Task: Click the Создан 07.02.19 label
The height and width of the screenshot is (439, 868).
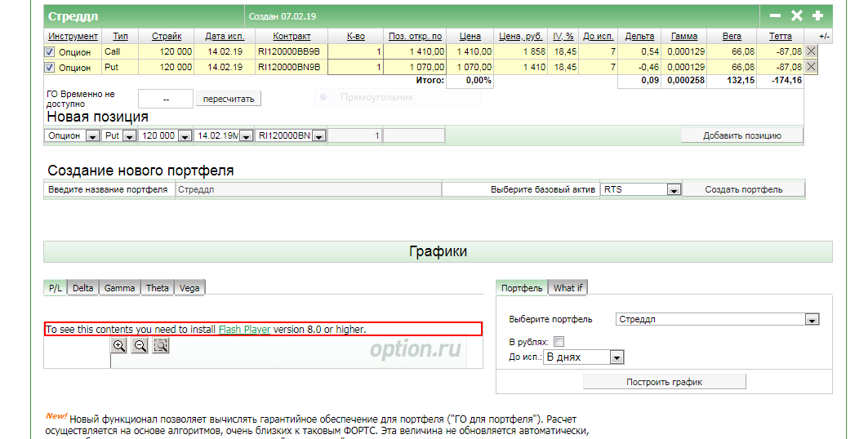Action: [283, 16]
